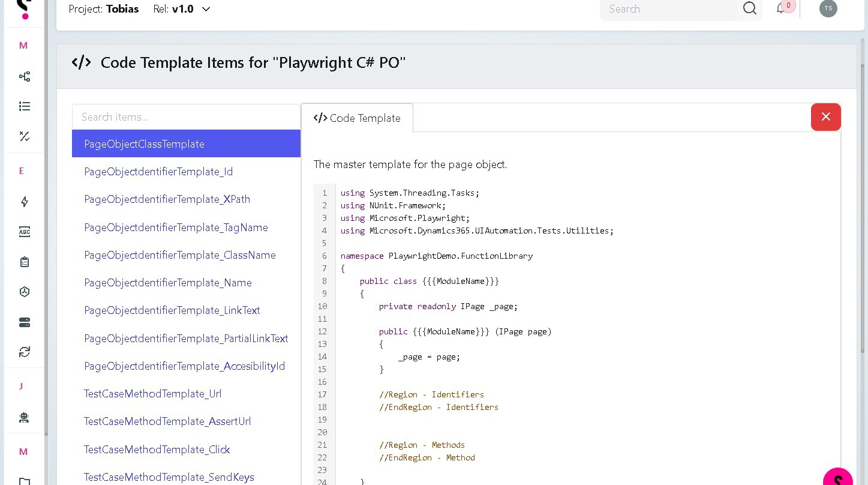Viewport: 868px width, 485px height.
Task: Click the pink floating button bottom right
Action: point(838,477)
